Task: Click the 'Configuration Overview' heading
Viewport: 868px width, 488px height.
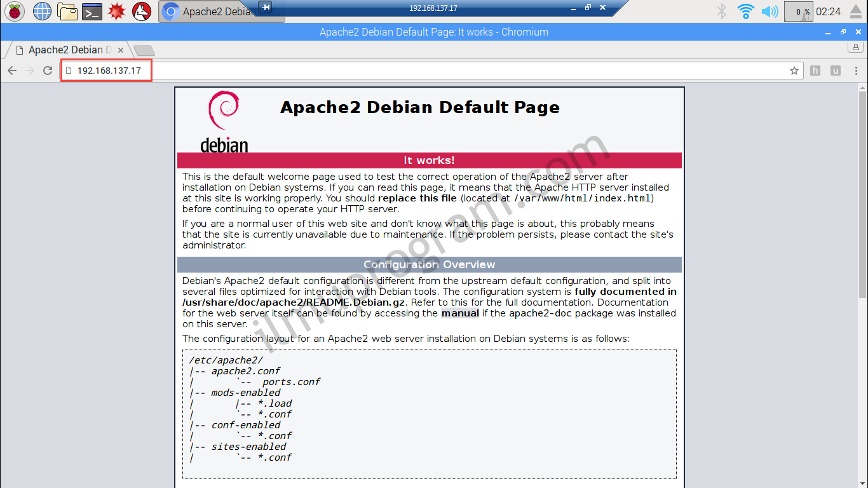Action: (x=430, y=264)
